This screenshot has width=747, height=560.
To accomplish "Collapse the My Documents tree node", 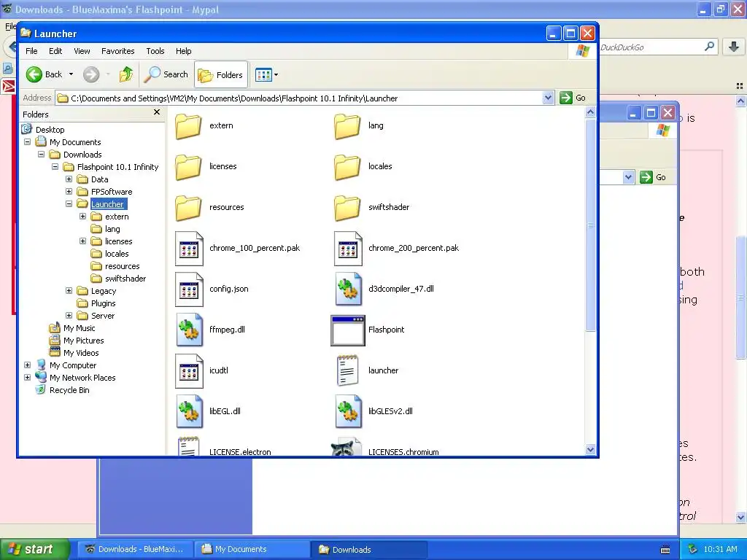I will point(27,142).
